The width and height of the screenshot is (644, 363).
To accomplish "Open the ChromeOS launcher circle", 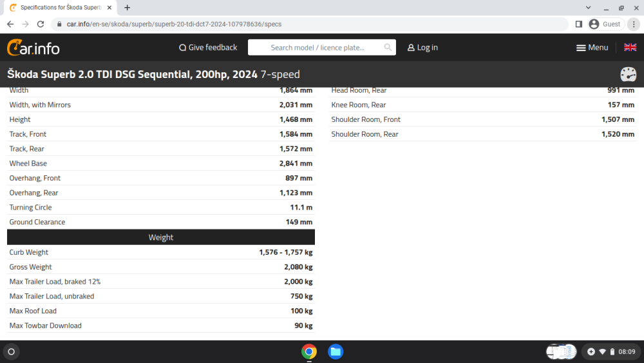I will click(12, 351).
